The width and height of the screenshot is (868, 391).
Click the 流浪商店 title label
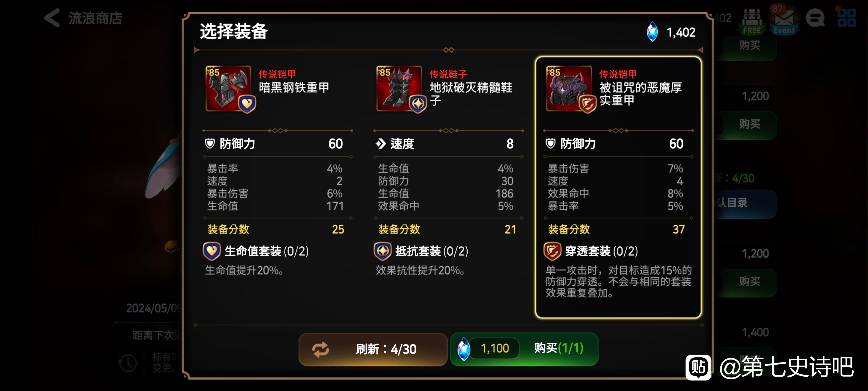point(95,18)
